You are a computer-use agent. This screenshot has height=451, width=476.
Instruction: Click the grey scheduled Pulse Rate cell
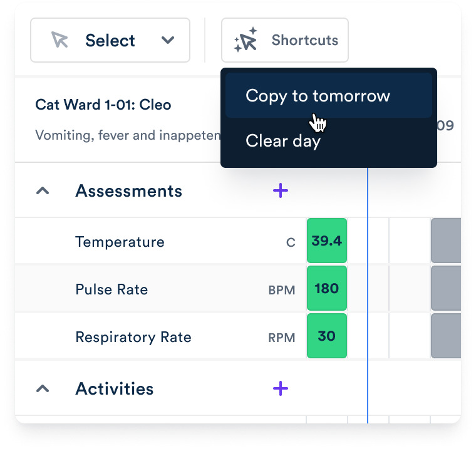[x=445, y=289]
